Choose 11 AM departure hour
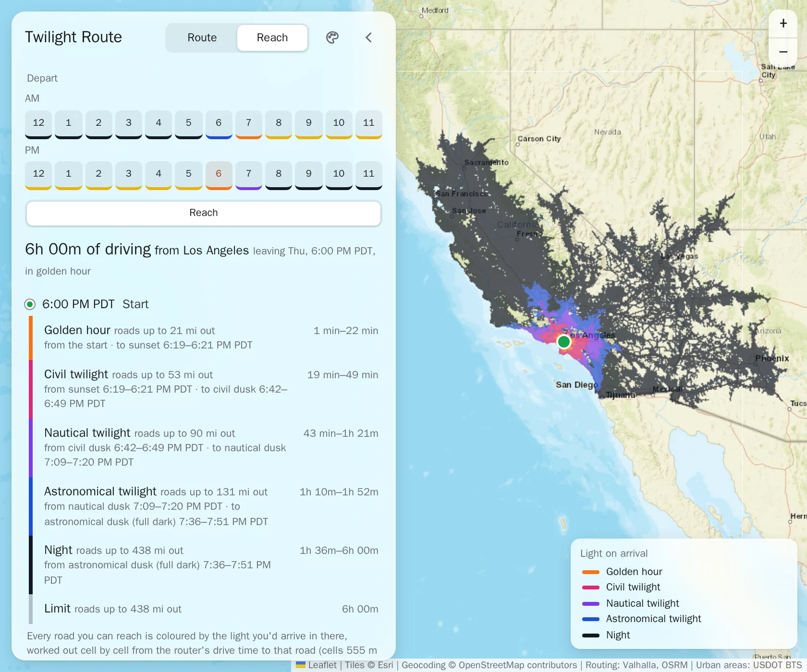Screen dimensions: 807x672 tap(369, 124)
